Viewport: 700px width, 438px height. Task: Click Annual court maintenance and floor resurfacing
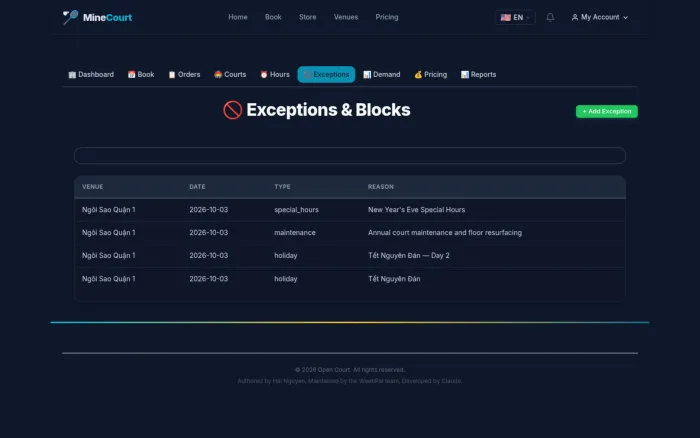(445, 233)
